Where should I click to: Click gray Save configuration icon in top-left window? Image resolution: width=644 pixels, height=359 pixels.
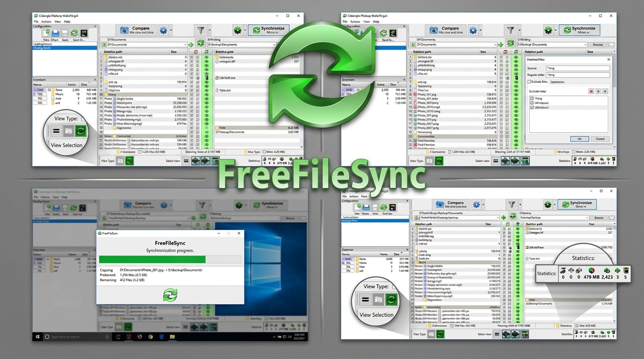tap(65, 33)
